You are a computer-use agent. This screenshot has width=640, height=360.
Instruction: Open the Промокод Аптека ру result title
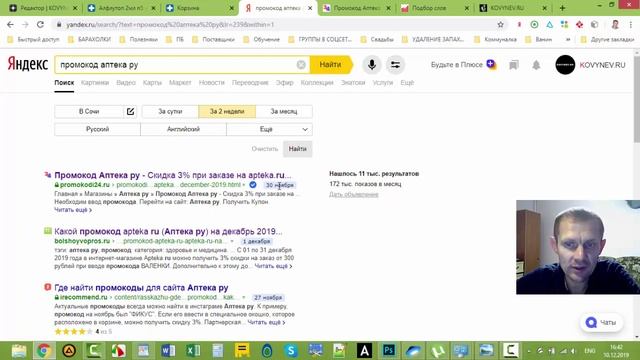tap(173, 175)
